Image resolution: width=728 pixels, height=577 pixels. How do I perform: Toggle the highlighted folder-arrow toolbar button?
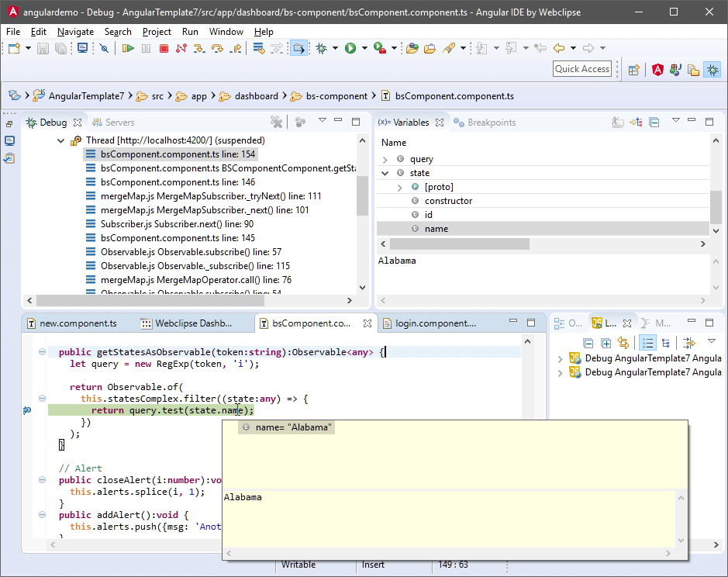click(298, 48)
